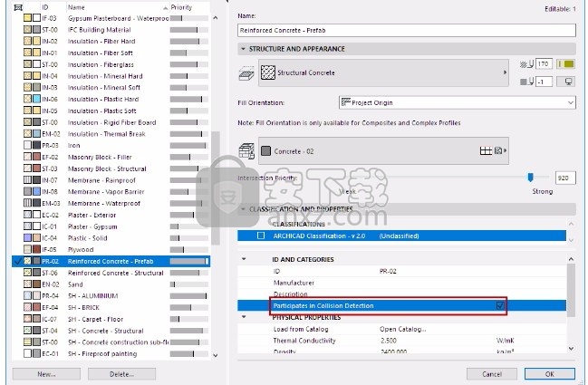Image resolution: width=588 pixels, height=385 pixels.
Task: Click the list view icon in header corner
Action: (18, 7)
